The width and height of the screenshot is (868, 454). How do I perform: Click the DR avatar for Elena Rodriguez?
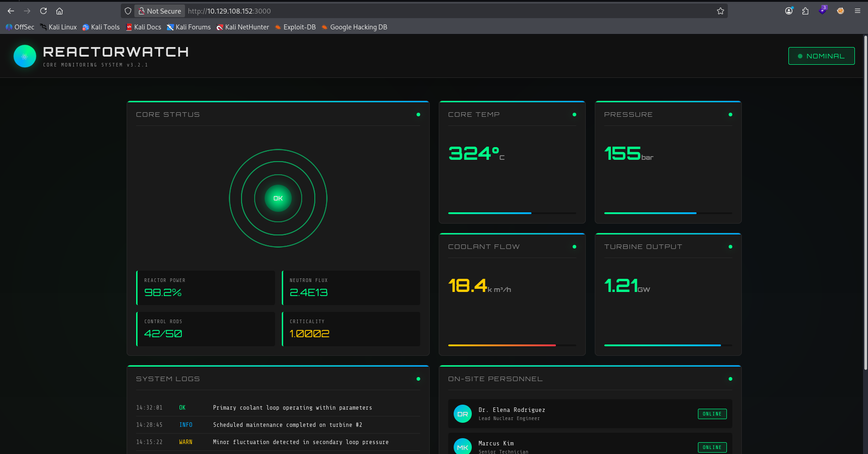[x=462, y=414]
